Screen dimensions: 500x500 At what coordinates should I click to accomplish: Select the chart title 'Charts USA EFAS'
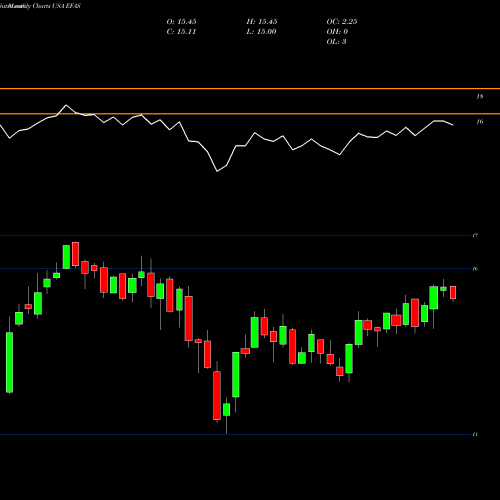pos(57,6)
